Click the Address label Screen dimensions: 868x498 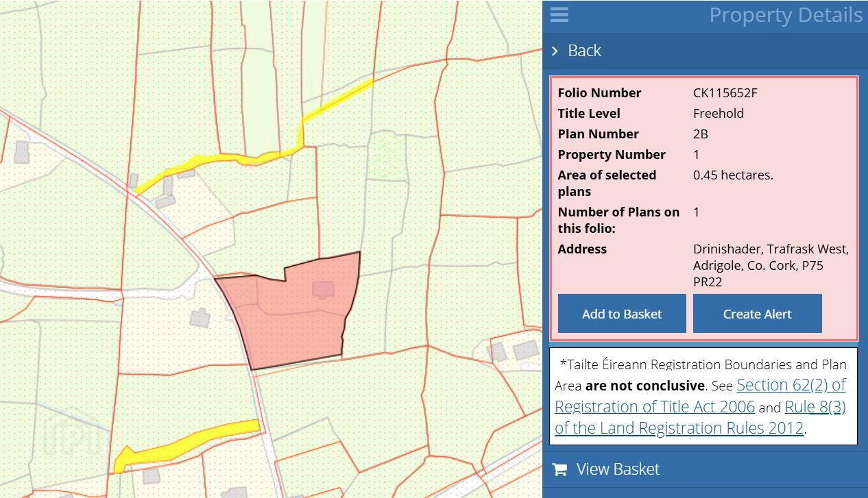(x=582, y=249)
